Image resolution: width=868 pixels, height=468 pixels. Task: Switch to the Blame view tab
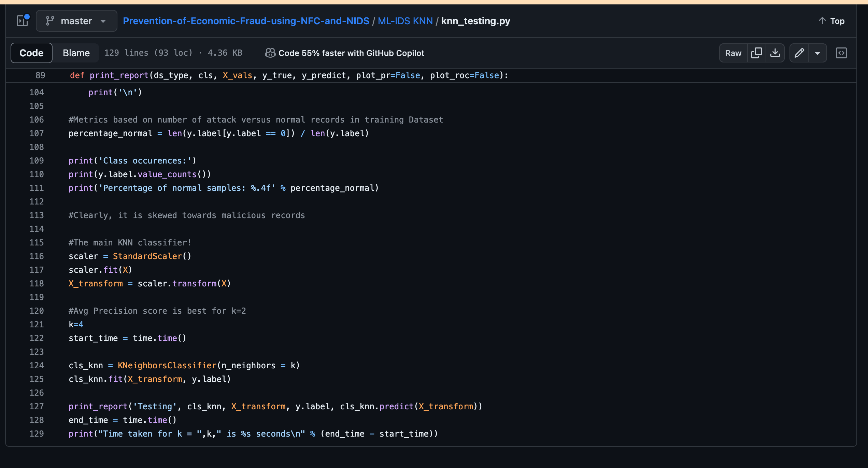pos(76,53)
